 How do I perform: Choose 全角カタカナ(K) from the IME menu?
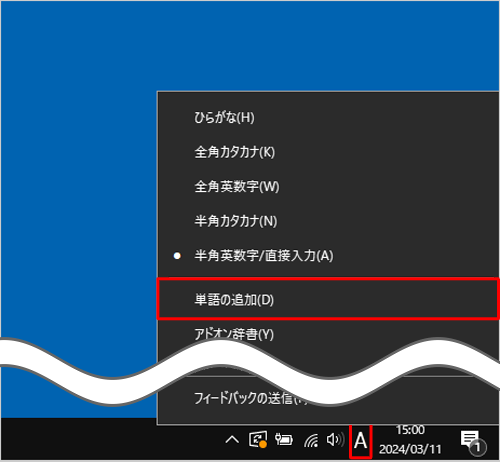tap(328, 152)
